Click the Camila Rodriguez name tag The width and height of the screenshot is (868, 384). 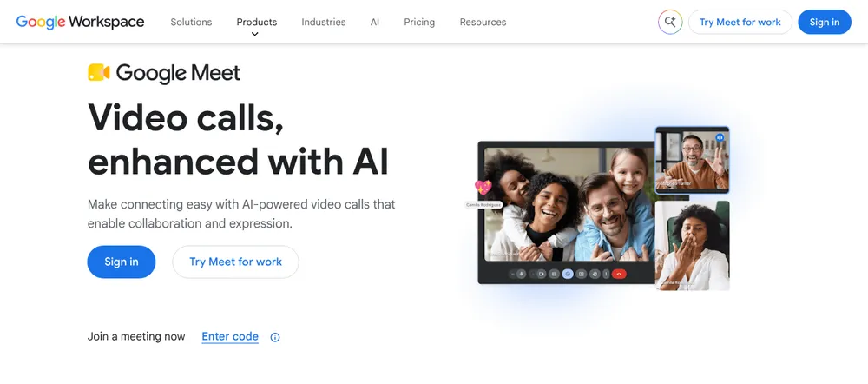click(x=483, y=204)
